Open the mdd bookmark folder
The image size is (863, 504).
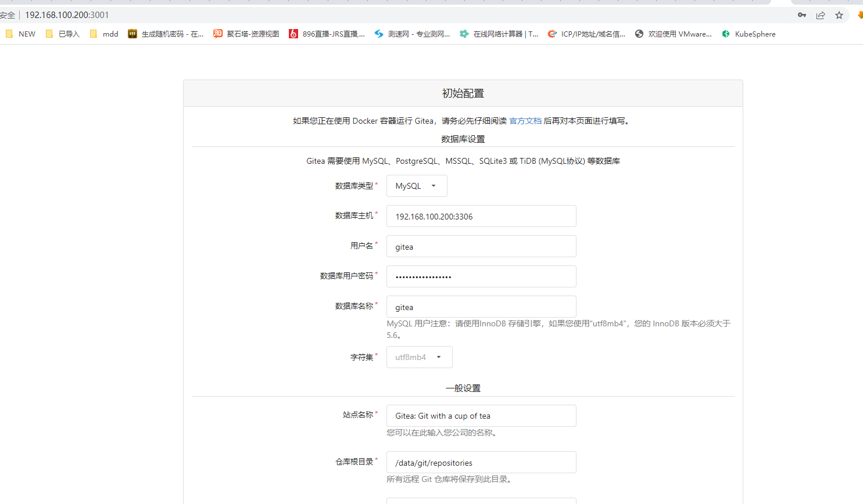coord(104,34)
